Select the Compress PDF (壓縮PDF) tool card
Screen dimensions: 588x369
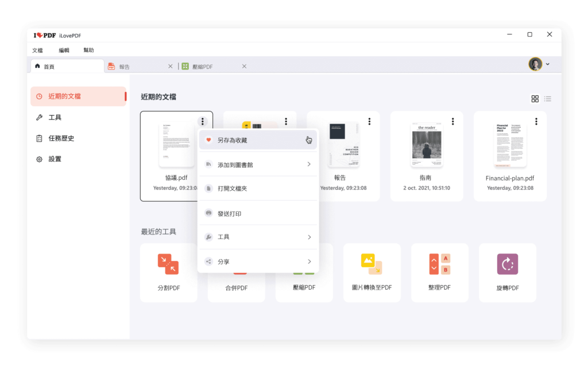304,287
